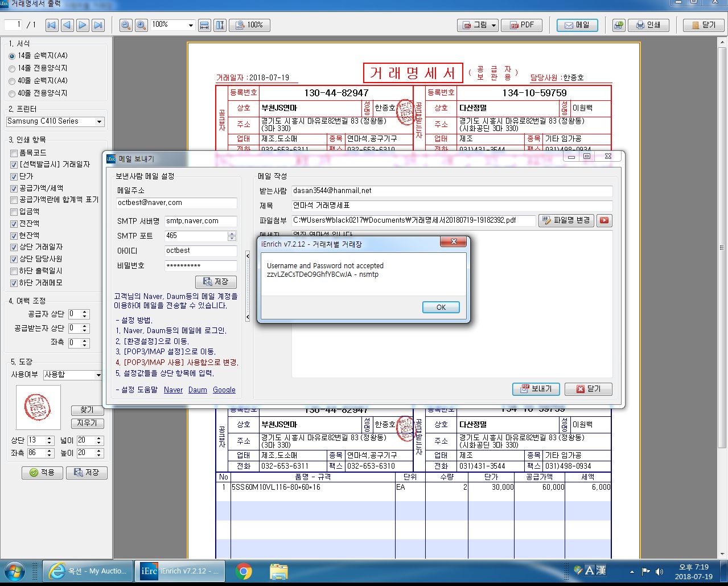
Task: Click the printer setup icon beside 인쇄
Action: point(619,25)
